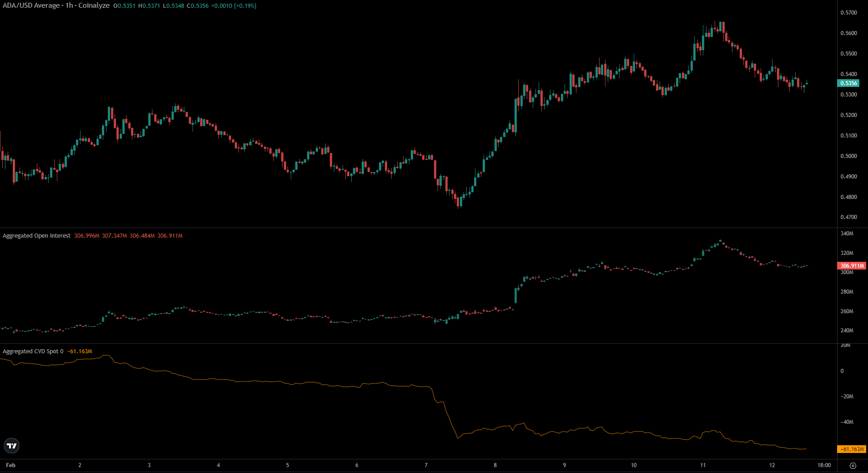Click date 11 on the time axis
This screenshot has height=473, width=868.
click(x=703, y=465)
